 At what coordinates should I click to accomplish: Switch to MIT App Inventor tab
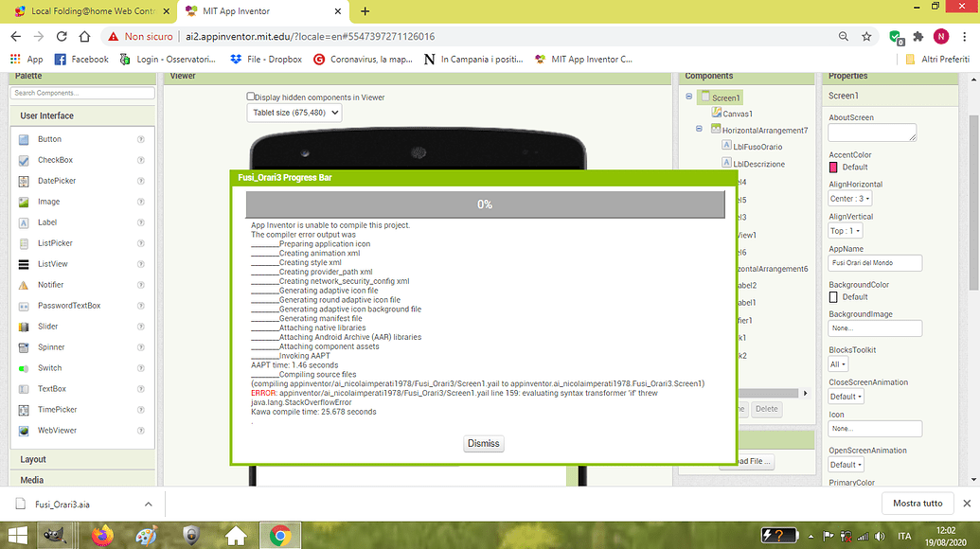(x=264, y=11)
